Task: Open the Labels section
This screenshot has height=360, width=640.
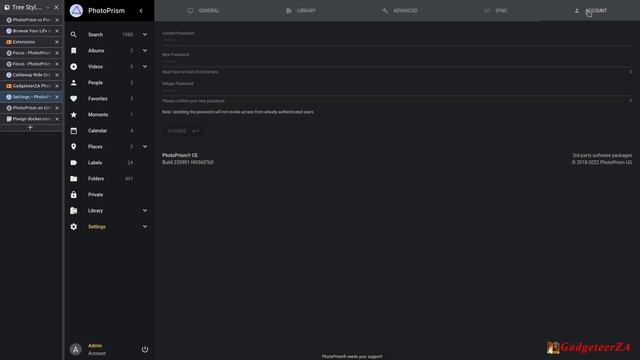Action: tap(95, 162)
